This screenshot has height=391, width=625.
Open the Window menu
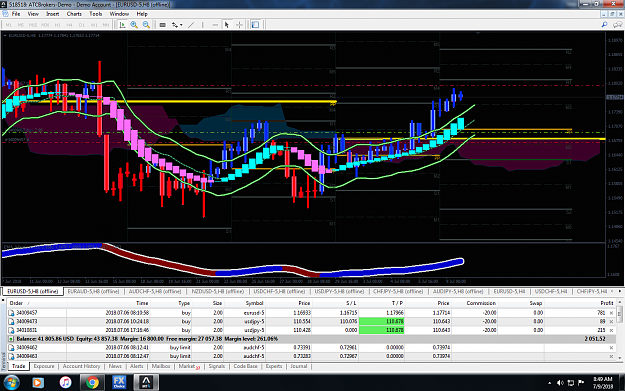point(119,14)
